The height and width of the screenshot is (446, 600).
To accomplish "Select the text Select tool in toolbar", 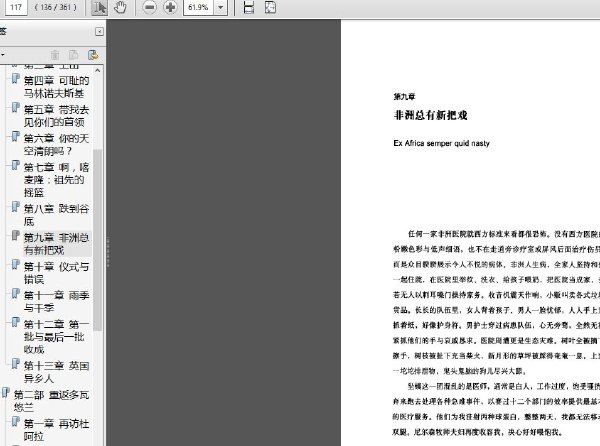I will click(x=99, y=7).
